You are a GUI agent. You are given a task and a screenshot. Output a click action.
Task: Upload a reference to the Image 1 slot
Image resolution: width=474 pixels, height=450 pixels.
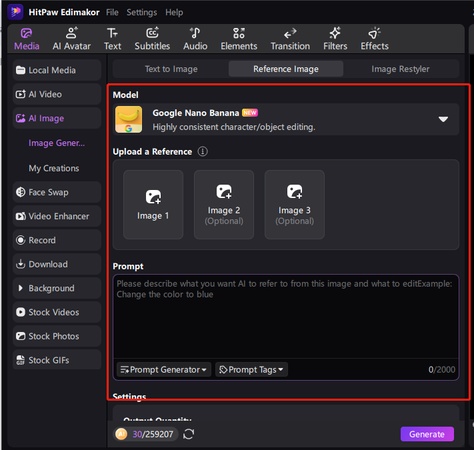point(153,205)
